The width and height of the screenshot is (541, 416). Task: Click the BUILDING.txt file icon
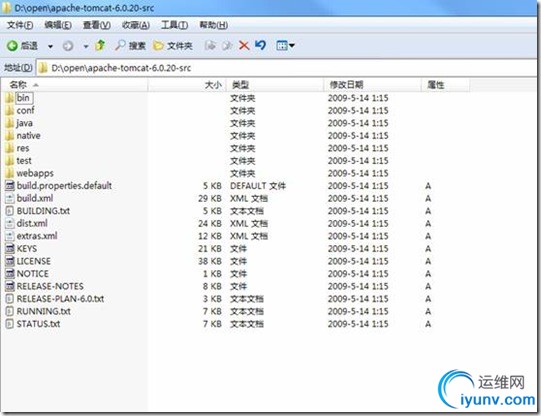coord(10,211)
